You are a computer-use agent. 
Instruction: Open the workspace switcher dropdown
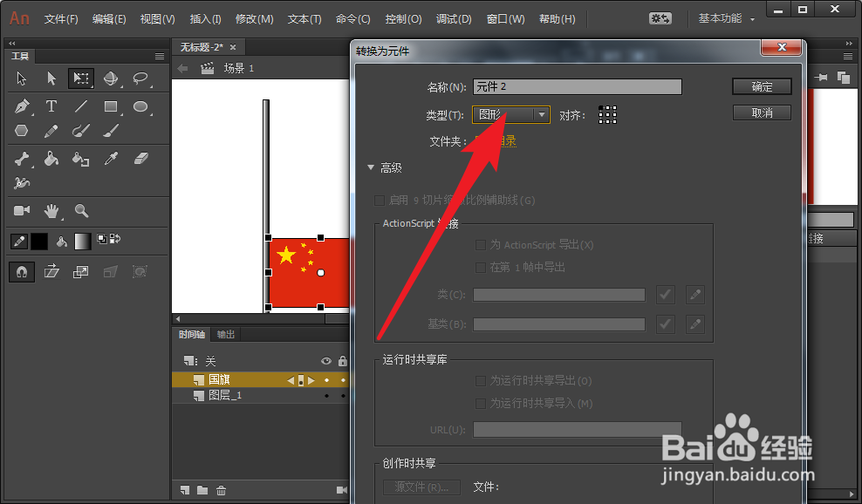[726, 18]
